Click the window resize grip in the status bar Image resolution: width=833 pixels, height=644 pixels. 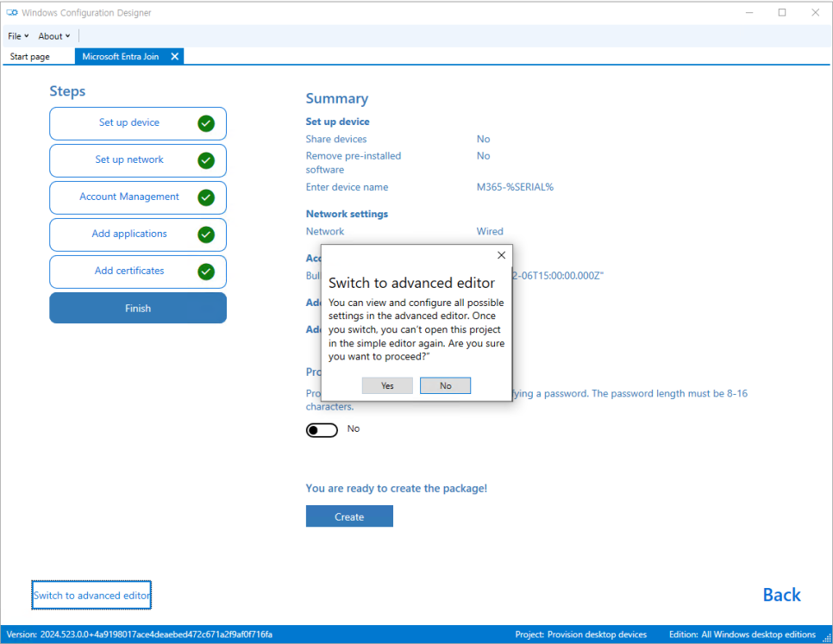[827, 638]
